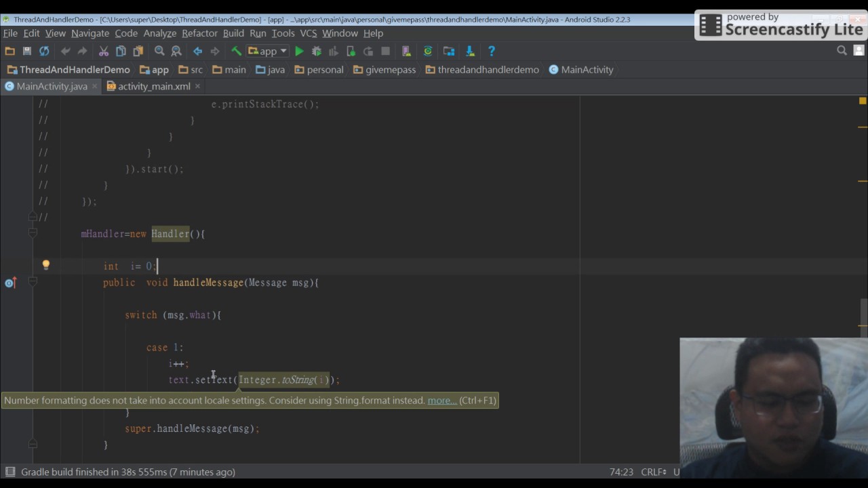
Task: Open the File menu
Action: [10, 33]
